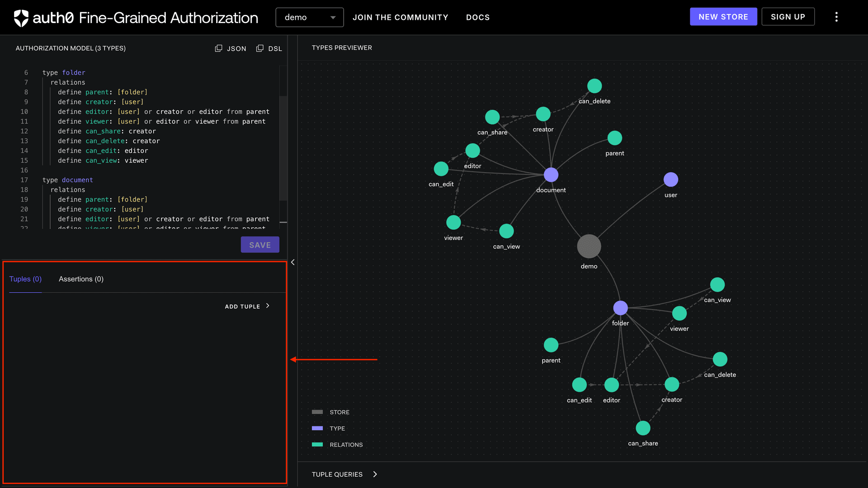Save the authorization model
Viewport: 868px width, 488px height.
pyautogui.click(x=259, y=244)
